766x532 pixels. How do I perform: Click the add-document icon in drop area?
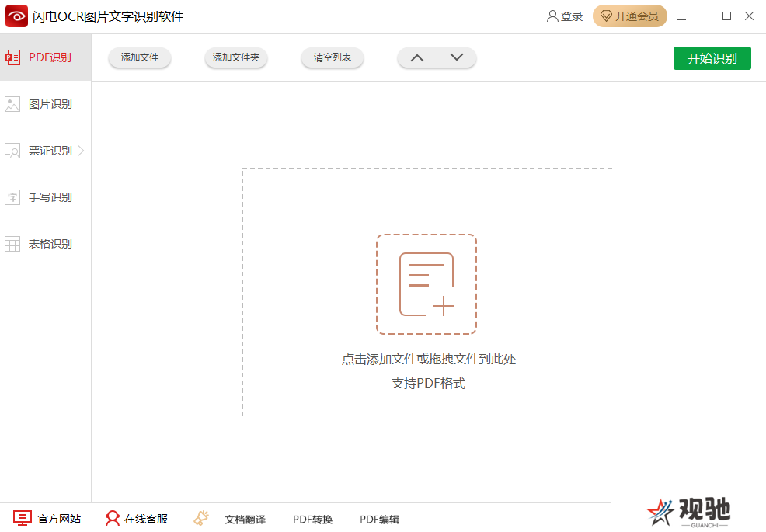coord(427,284)
